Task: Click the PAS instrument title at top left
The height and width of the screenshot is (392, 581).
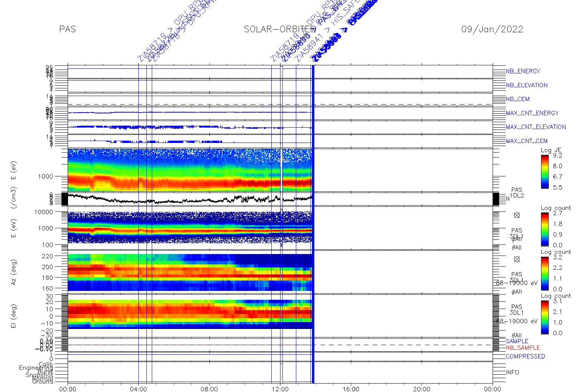Action: (x=68, y=29)
